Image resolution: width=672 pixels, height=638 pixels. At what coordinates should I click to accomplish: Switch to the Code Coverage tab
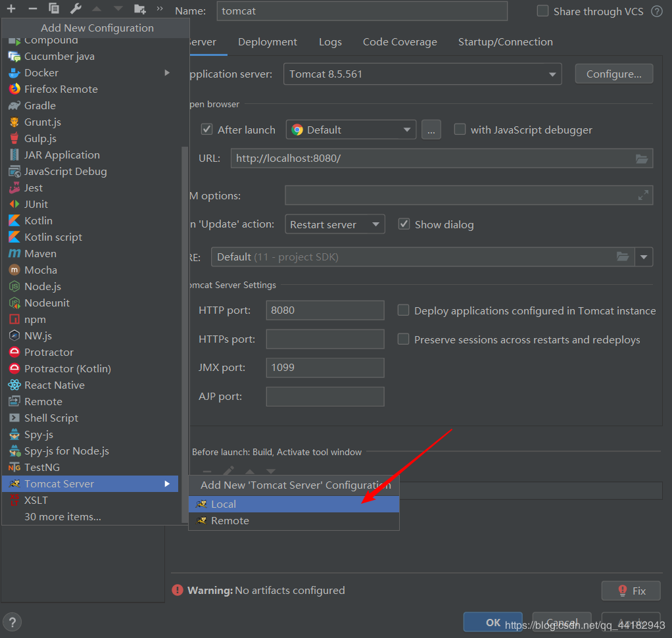(x=400, y=42)
